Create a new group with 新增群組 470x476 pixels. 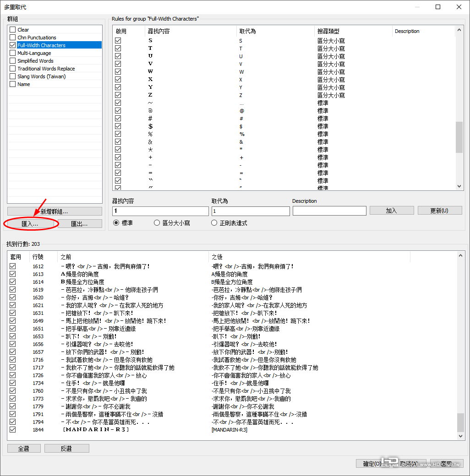tap(54, 211)
